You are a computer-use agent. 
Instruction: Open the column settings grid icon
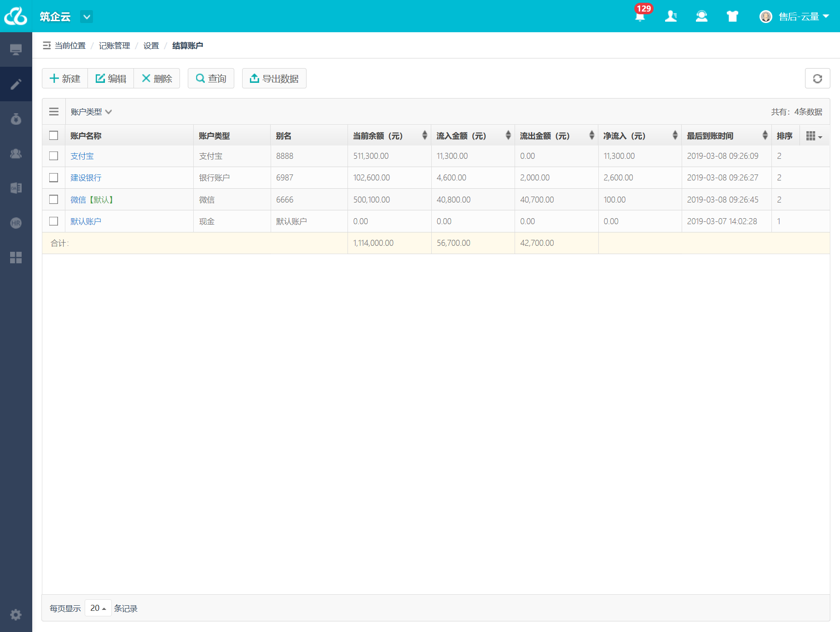(814, 136)
